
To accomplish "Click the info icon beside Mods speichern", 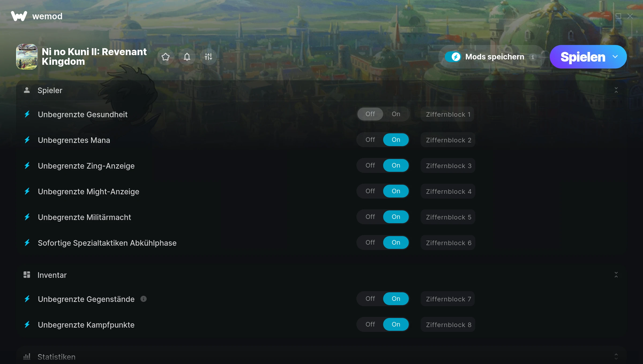I will (533, 57).
